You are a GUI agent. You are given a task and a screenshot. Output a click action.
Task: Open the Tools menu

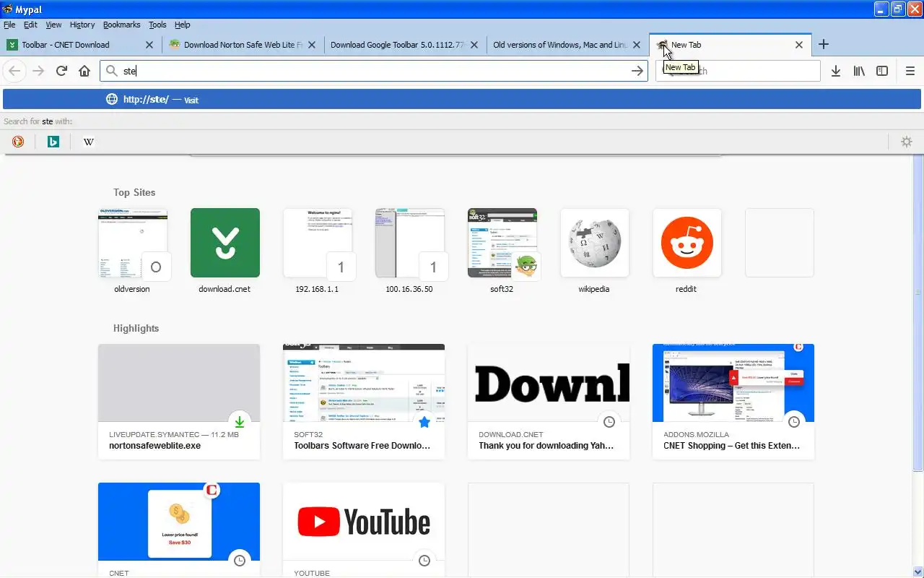[x=157, y=25]
